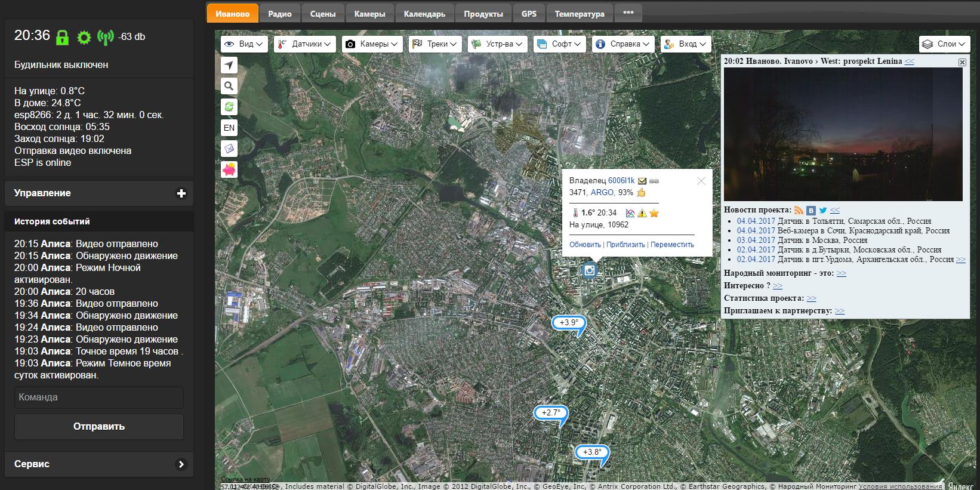This screenshot has height=490, width=980.
Task: Switch to the Камеры tab
Action: point(369,14)
